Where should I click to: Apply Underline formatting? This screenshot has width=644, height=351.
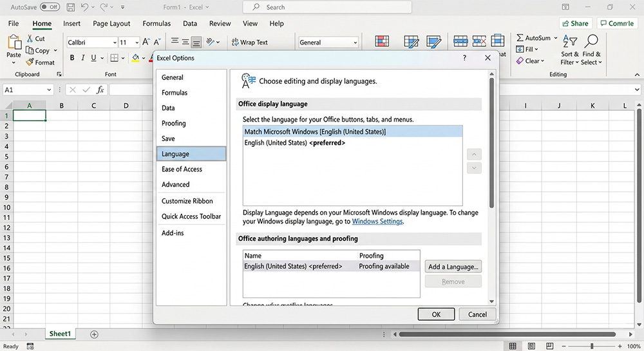93,58
